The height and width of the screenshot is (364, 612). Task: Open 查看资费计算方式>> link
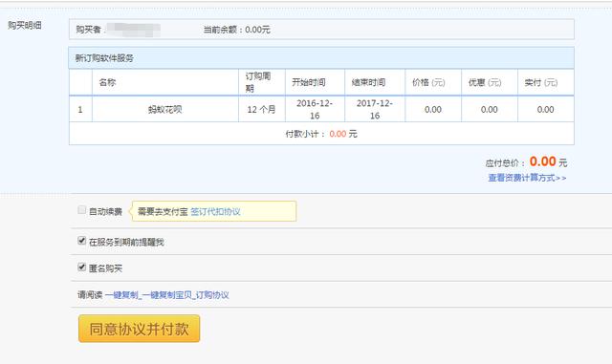point(527,178)
